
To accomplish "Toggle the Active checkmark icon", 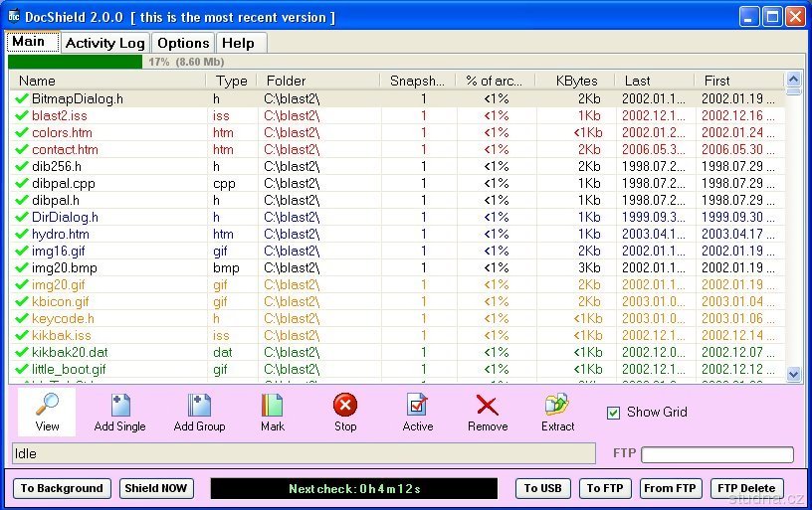I will (x=417, y=405).
